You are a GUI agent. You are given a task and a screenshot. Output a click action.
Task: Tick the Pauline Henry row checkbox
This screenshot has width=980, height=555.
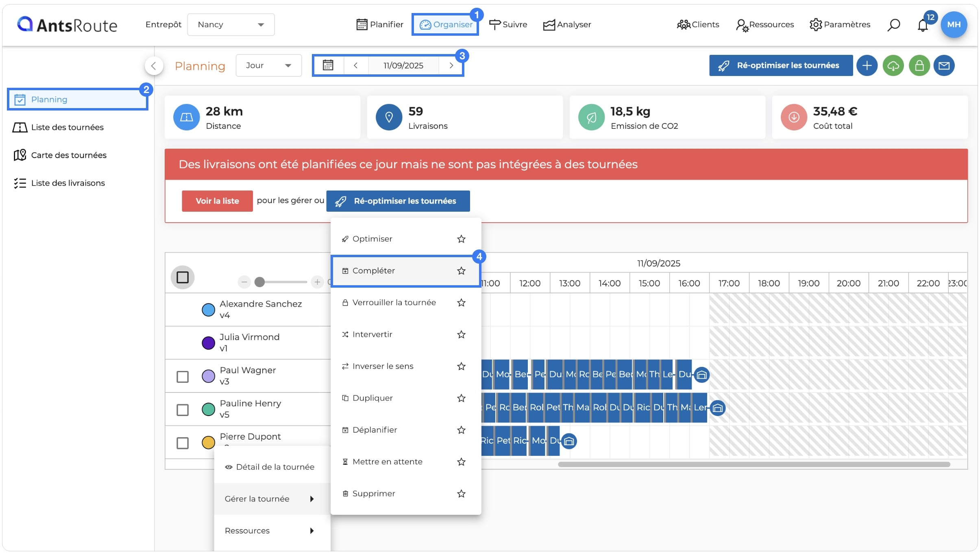click(183, 410)
